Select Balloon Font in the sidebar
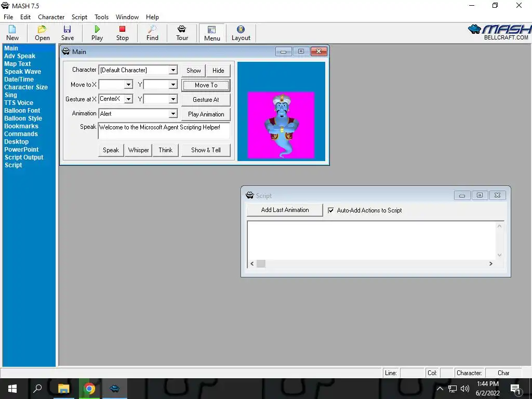The image size is (532, 399). pos(22,111)
